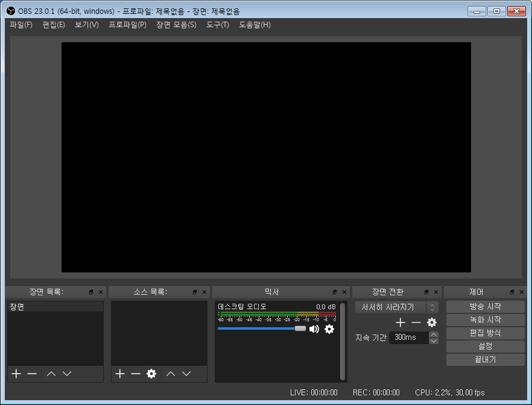
Task: Close the 장면 목록 panel
Action: tap(101, 292)
